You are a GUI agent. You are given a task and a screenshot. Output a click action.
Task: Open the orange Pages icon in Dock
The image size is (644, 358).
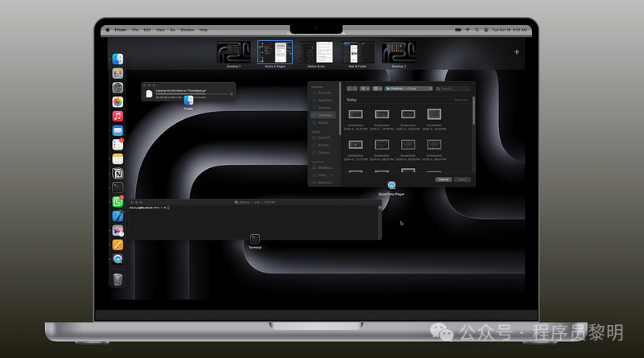(x=118, y=245)
